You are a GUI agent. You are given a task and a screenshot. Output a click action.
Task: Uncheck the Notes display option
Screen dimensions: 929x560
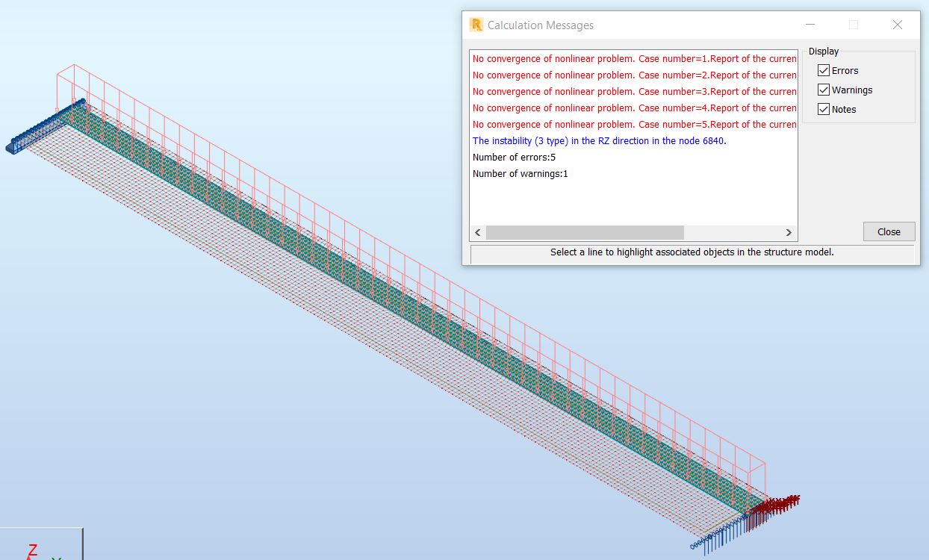pos(823,109)
